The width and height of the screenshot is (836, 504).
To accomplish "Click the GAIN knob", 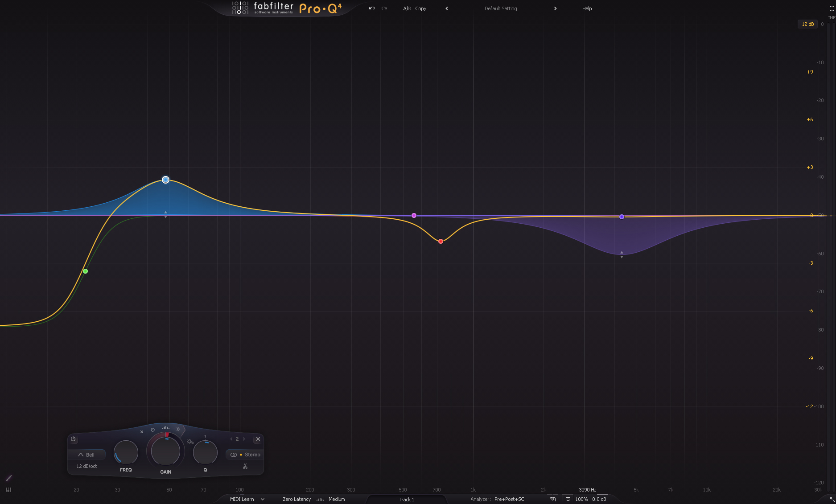I will [165, 451].
